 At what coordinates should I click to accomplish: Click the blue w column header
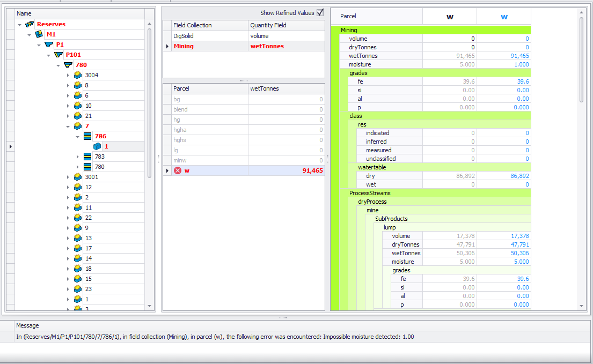pos(504,17)
